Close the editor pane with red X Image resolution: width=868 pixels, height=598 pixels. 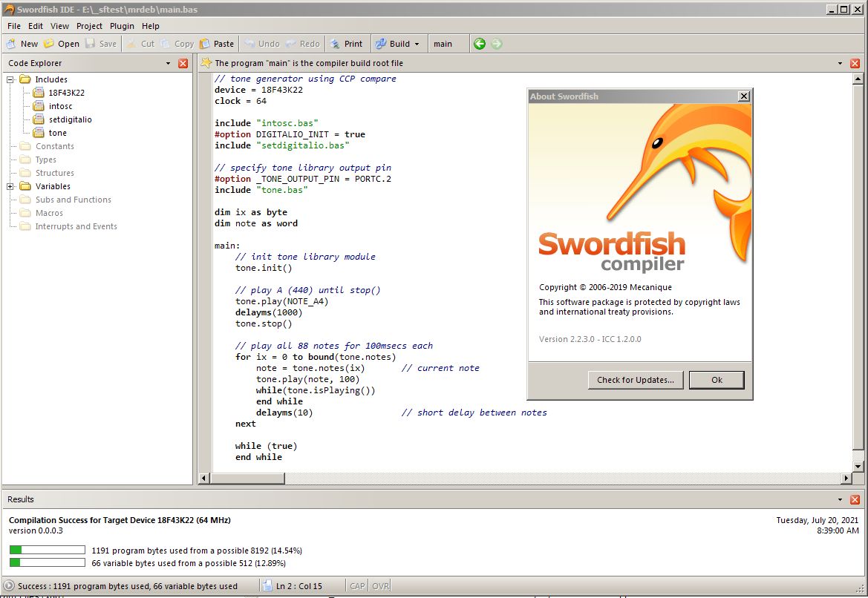pyautogui.click(x=855, y=63)
